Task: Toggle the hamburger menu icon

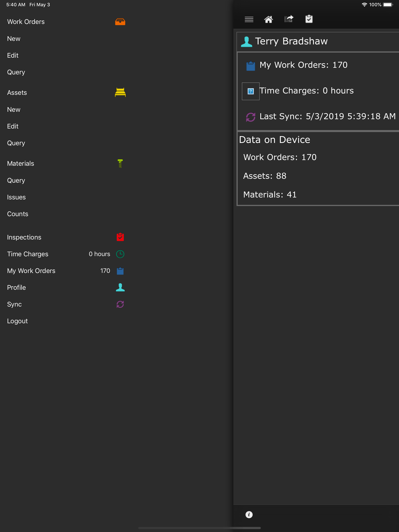Action: [249, 19]
